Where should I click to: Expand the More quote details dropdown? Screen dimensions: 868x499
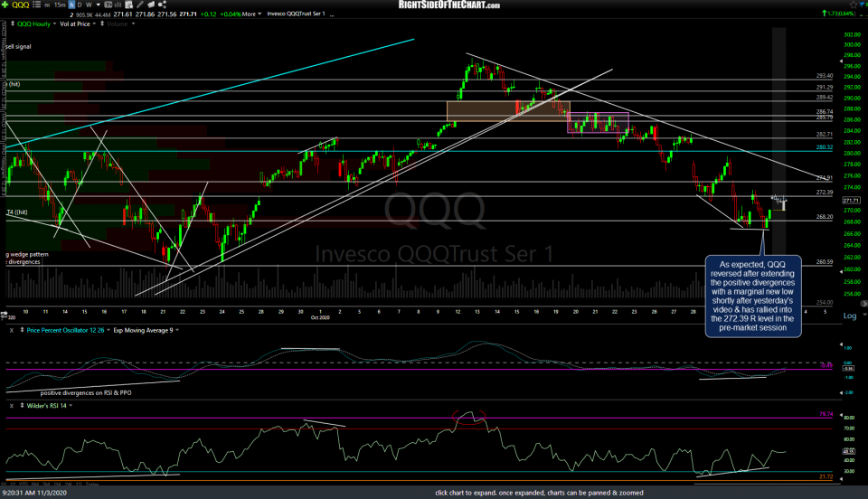tap(252, 14)
